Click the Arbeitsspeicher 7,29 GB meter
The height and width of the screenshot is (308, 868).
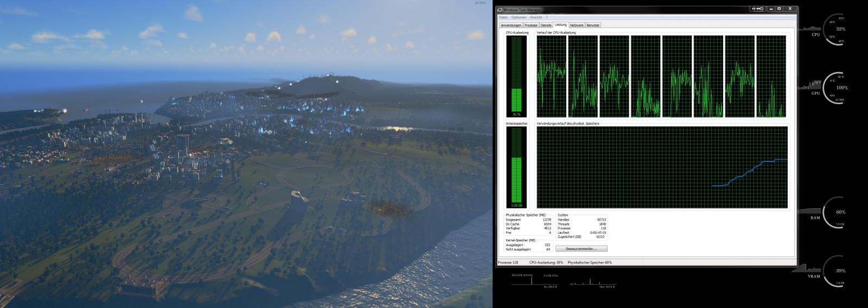tap(516, 168)
